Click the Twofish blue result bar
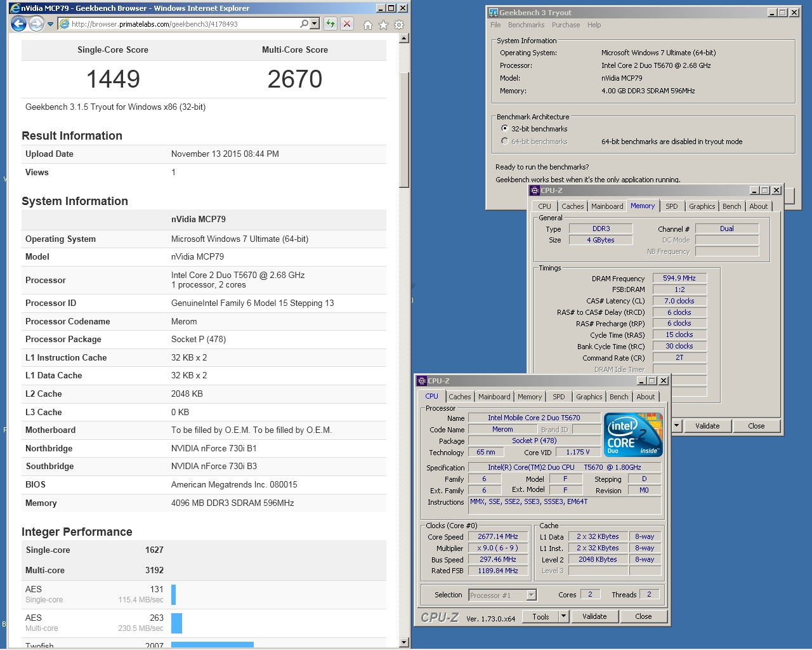 click(213, 644)
